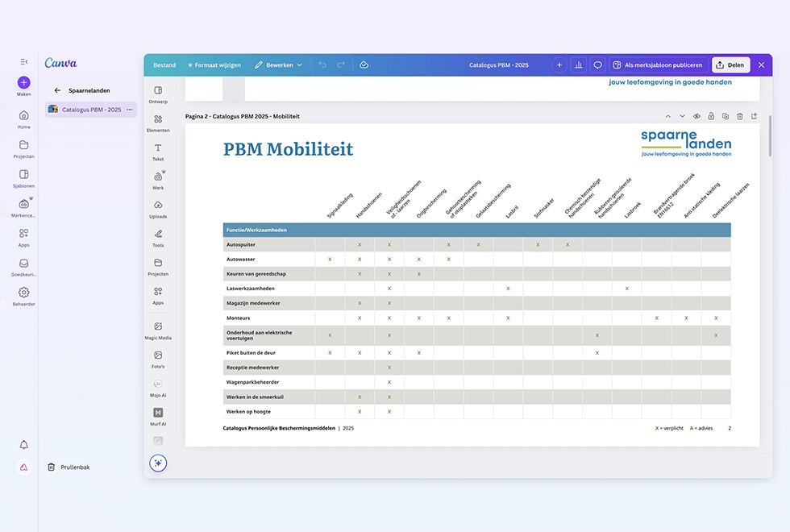Move page 2 down with chevron
Image resolution: width=790 pixels, height=532 pixels.
[x=682, y=116]
